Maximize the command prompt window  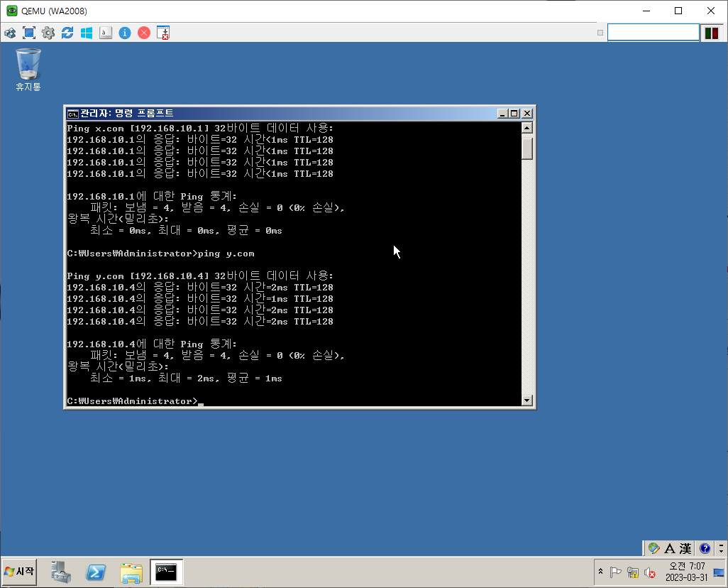[x=514, y=114]
